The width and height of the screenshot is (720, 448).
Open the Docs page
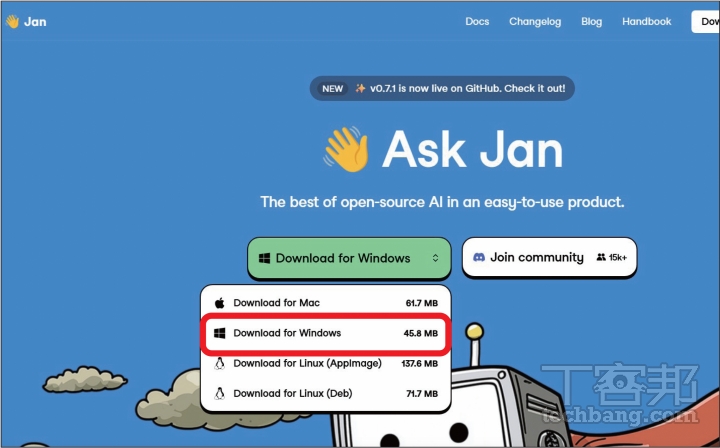[477, 22]
